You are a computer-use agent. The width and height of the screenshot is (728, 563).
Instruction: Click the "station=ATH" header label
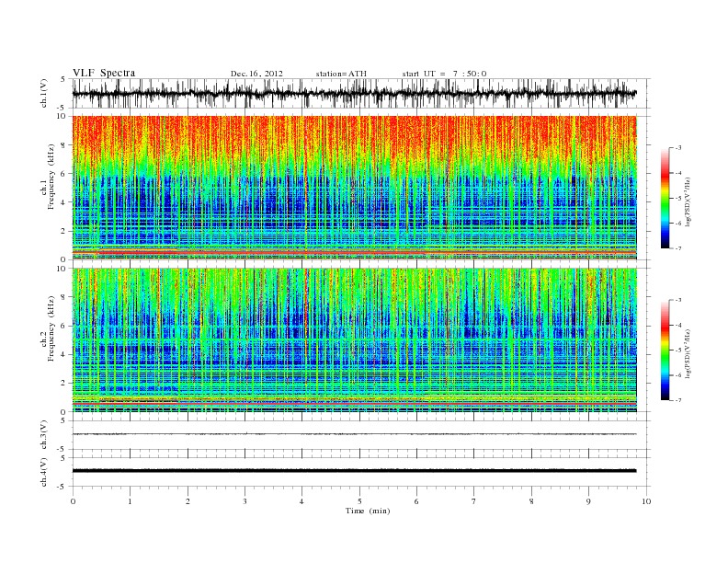(341, 74)
